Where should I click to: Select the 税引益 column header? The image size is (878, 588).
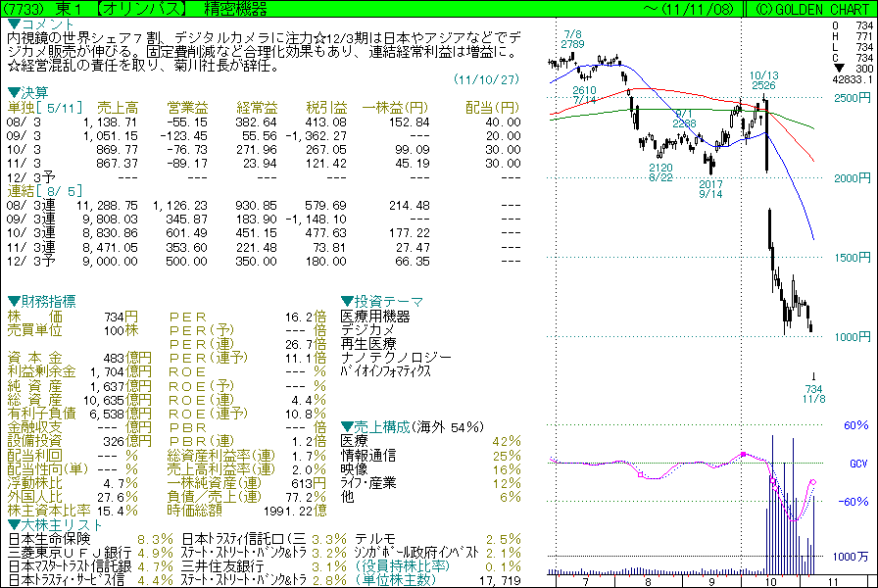click(x=326, y=107)
